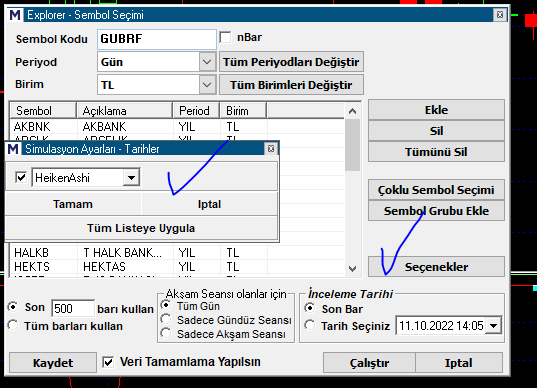The image size is (537, 388).
Task: Click the symbol list scroll down arrow
Action: pos(352,268)
